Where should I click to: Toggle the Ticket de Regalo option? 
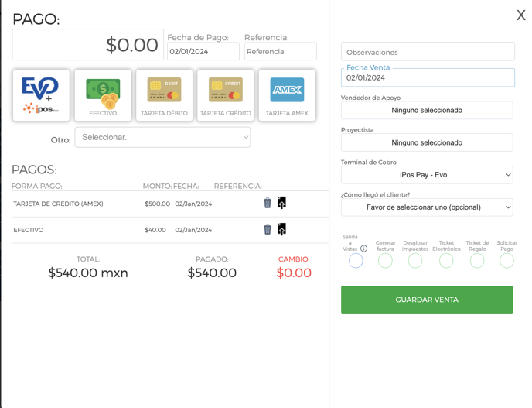pyautogui.click(x=477, y=261)
